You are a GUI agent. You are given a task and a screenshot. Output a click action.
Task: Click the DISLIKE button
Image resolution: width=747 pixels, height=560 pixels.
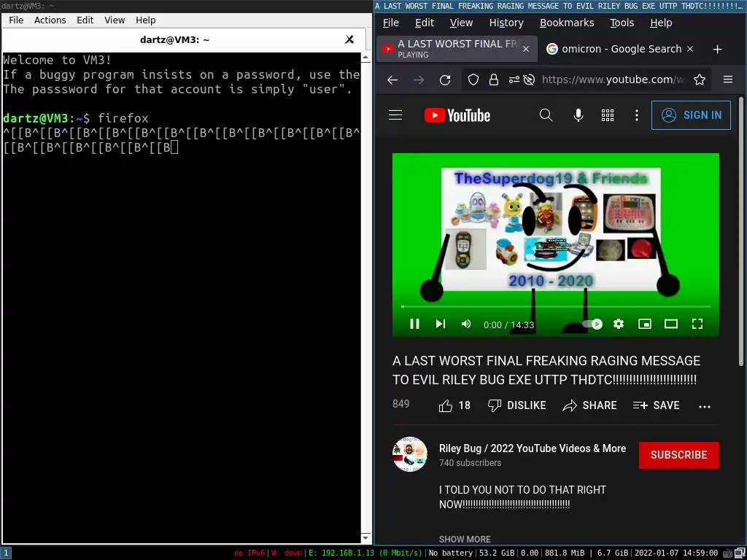pos(517,405)
